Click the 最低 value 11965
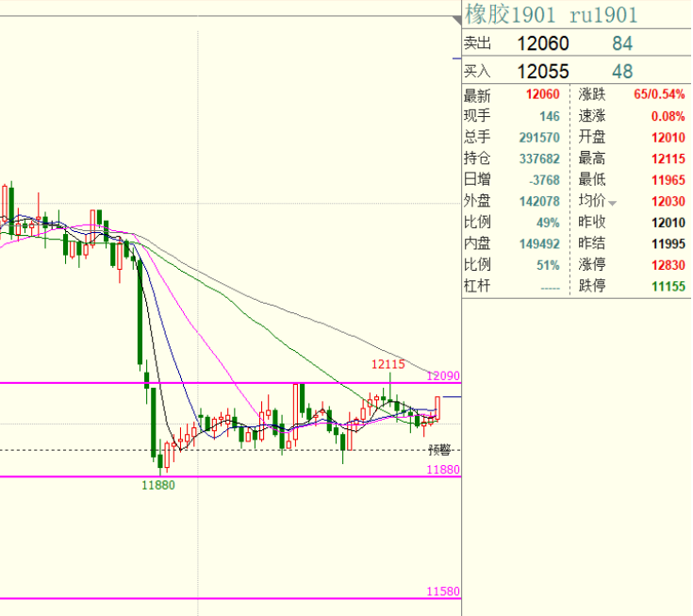Screen dimensions: 693x616 point(668,180)
